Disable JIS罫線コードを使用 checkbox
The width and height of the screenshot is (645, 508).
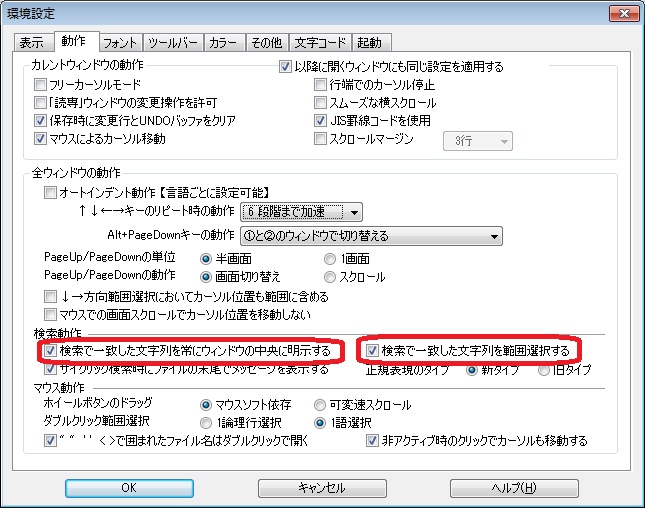321,121
